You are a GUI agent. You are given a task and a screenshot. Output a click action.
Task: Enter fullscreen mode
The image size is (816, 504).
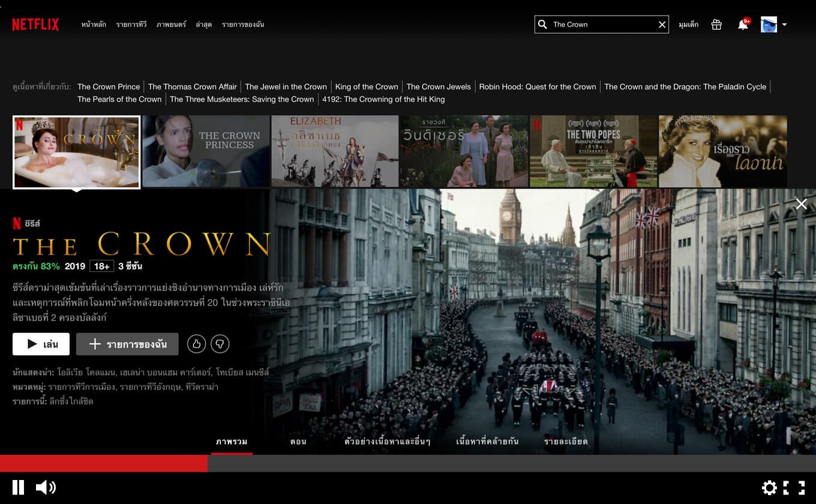(794, 488)
